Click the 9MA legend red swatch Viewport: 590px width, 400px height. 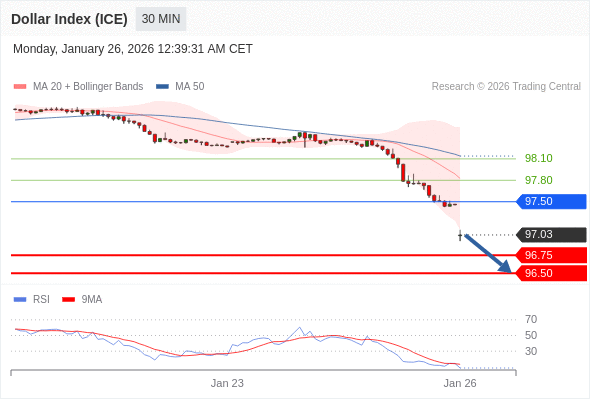[68, 300]
